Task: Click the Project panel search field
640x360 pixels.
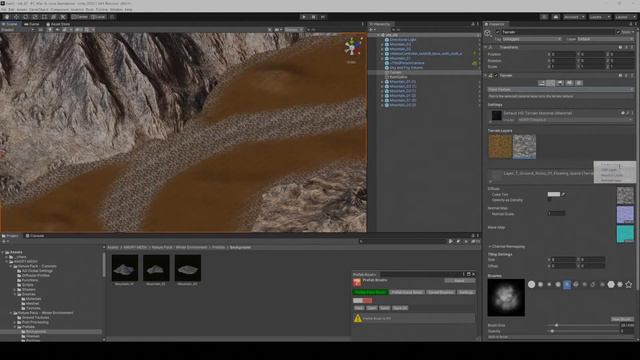Action: click(x=402, y=241)
